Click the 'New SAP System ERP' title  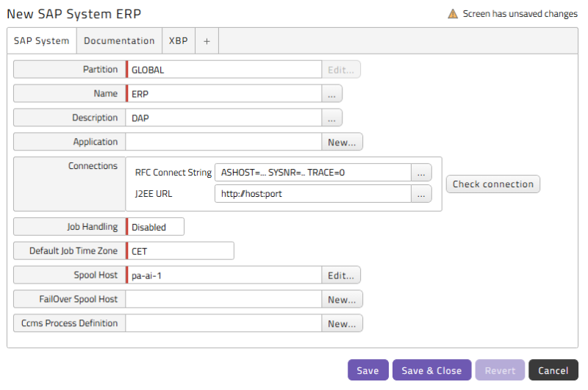pyautogui.click(x=74, y=14)
